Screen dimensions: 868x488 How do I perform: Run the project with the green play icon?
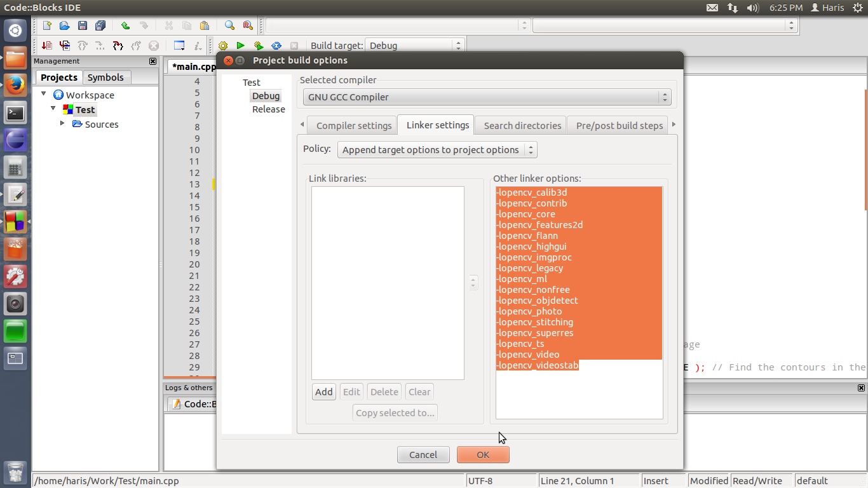240,46
